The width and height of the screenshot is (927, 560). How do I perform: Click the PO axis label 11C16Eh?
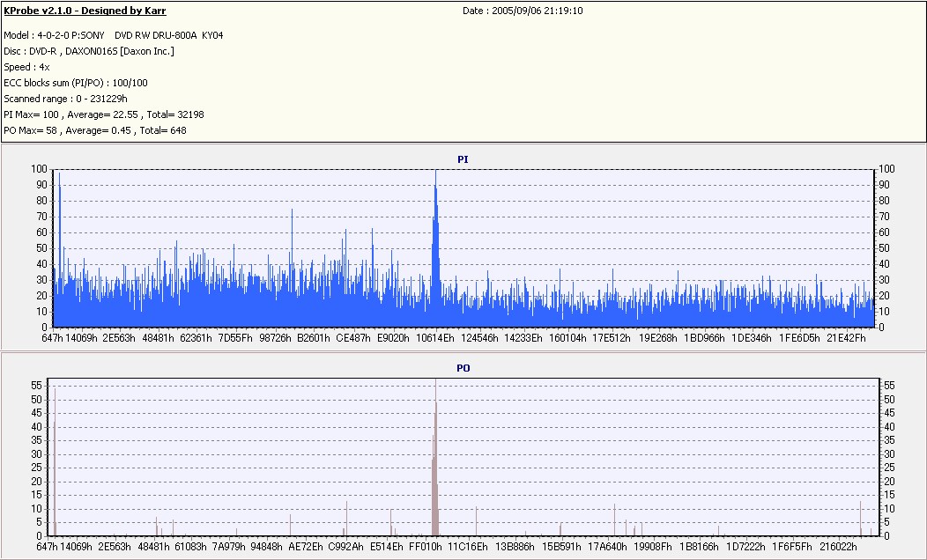468,547
